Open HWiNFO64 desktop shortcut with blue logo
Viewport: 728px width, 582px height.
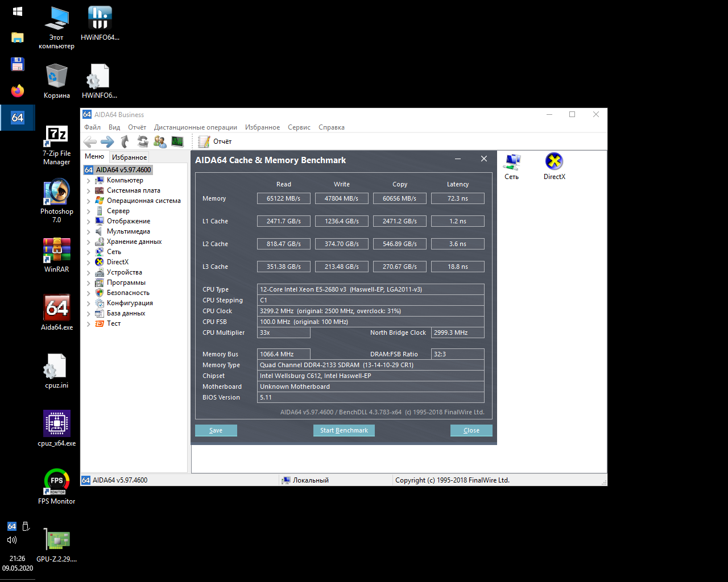click(100, 23)
